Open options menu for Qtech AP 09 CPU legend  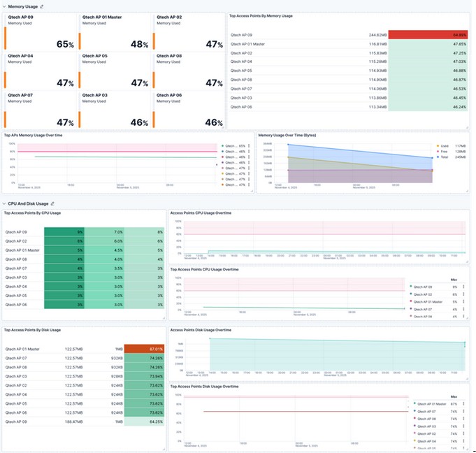tap(463, 287)
